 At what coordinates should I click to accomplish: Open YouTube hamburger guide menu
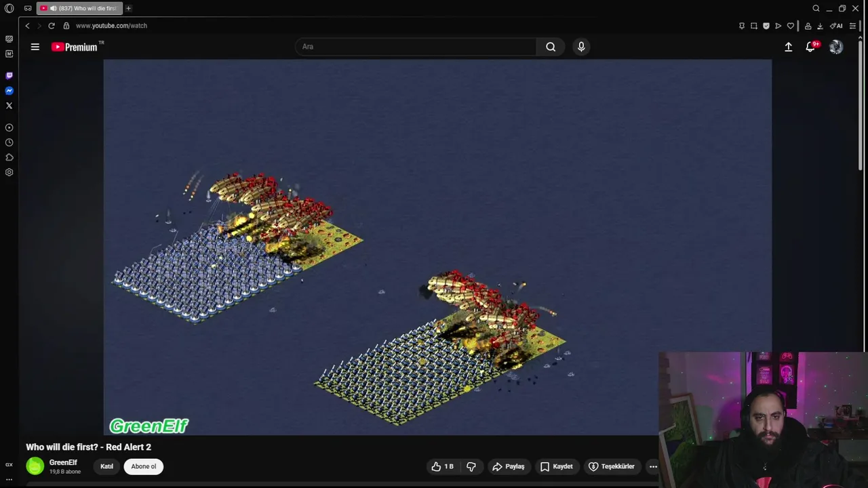click(35, 47)
